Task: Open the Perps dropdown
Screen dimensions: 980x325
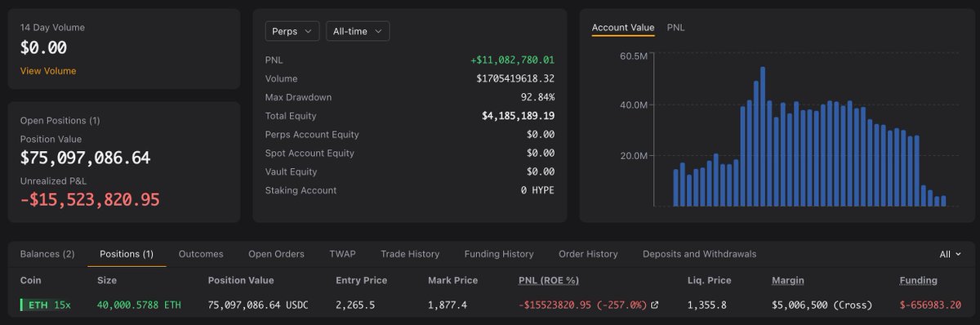Action: [x=292, y=31]
